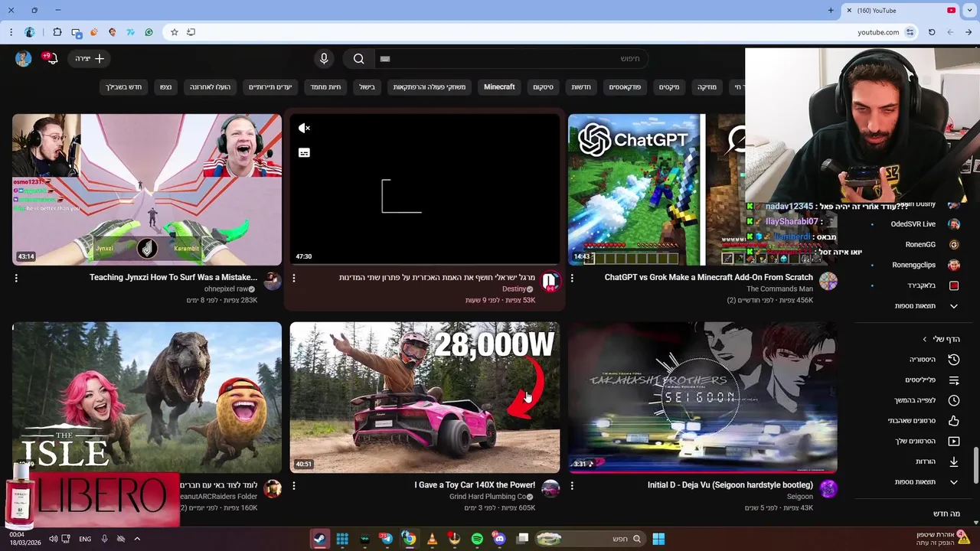Image resolution: width=980 pixels, height=551 pixels.
Task: Open the account avatar menu in YouTube
Action: [23, 59]
